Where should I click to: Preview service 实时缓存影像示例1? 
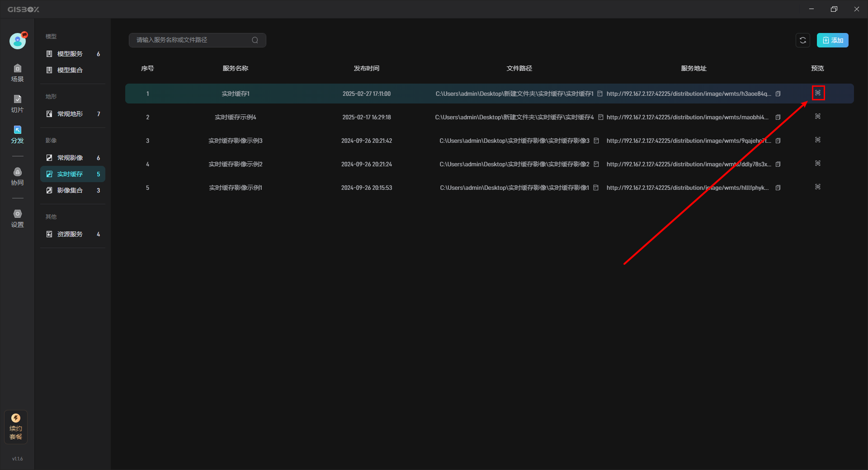(x=818, y=187)
